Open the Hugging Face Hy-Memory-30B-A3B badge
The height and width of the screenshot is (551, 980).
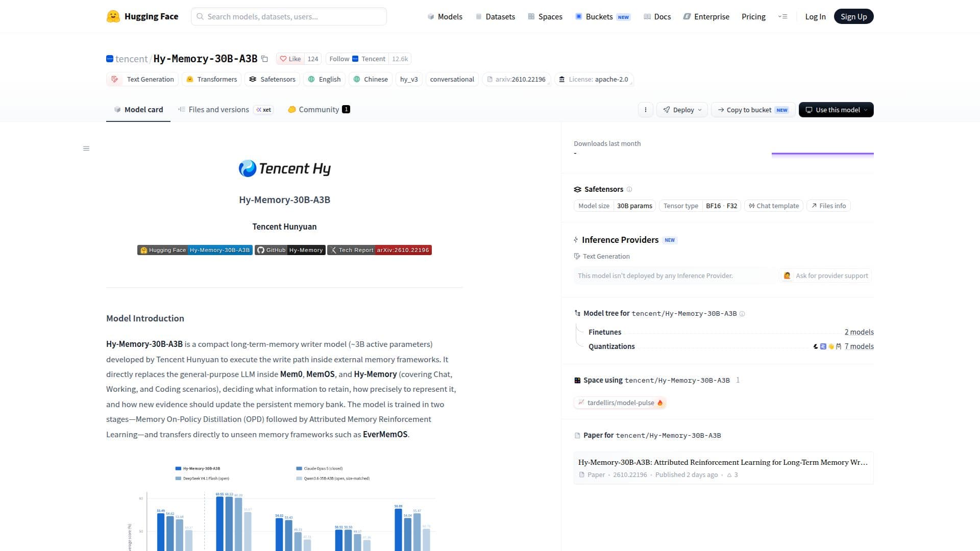click(x=195, y=250)
